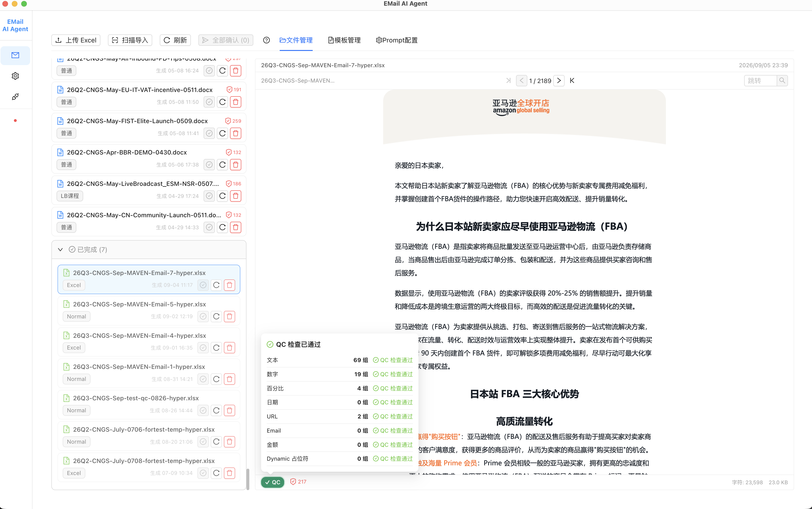Go to next email page arrow
Screen dimensions: 812x509
(559, 81)
